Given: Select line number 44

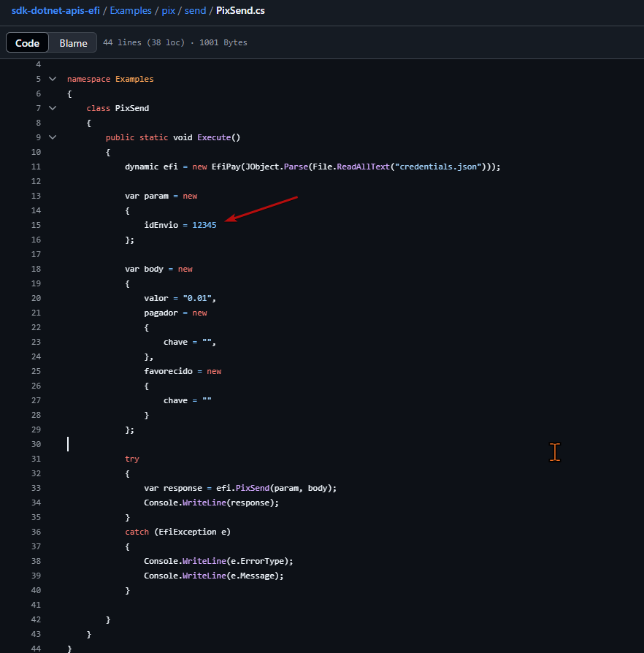Looking at the screenshot, I should 37,649.
